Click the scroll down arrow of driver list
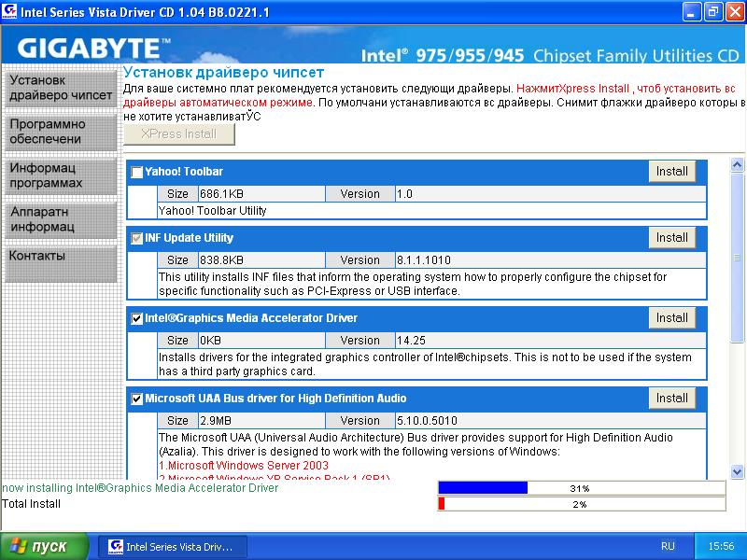This screenshot has height=560, width=747. (737, 472)
